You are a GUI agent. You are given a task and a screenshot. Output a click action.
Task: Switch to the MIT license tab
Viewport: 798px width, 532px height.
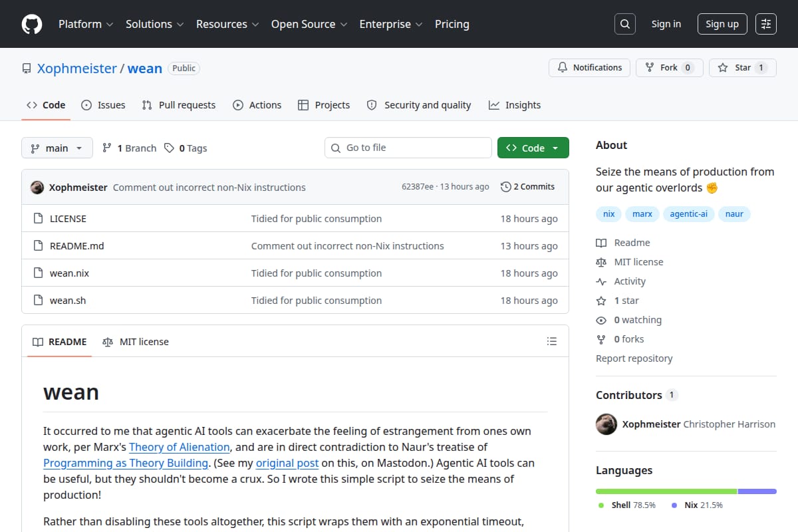(x=136, y=341)
